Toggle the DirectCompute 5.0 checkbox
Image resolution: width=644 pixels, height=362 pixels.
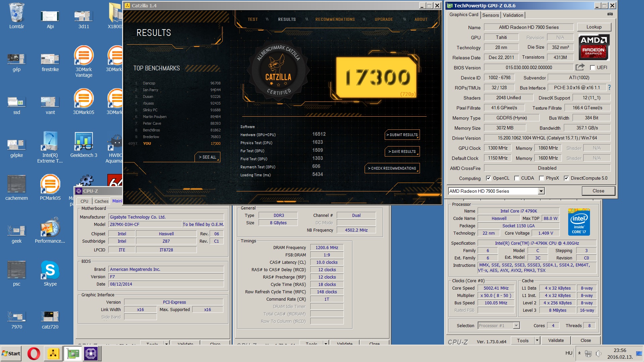point(566,178)
